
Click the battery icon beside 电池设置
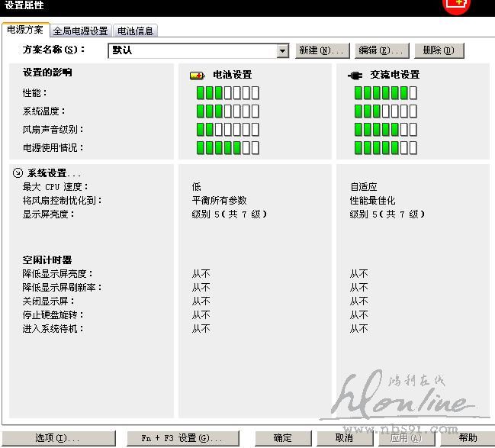click(197, 76)
